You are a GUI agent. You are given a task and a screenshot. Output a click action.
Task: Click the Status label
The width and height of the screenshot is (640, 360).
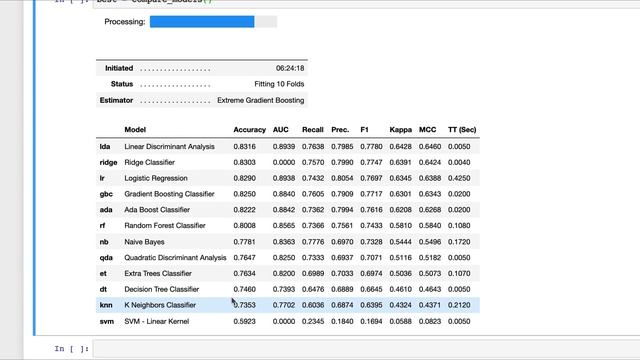click(x=122, y=84)
